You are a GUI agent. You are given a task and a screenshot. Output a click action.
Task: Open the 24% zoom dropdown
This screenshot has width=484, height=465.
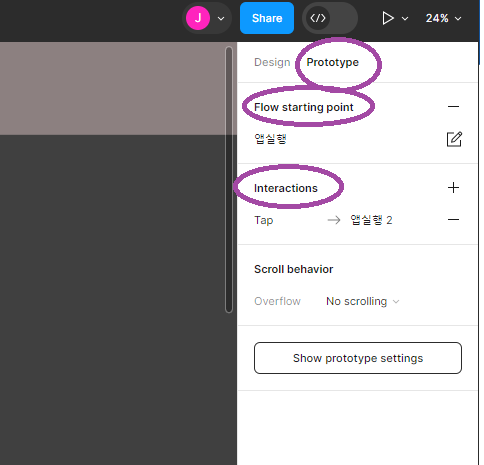click(x=443, y=18)
